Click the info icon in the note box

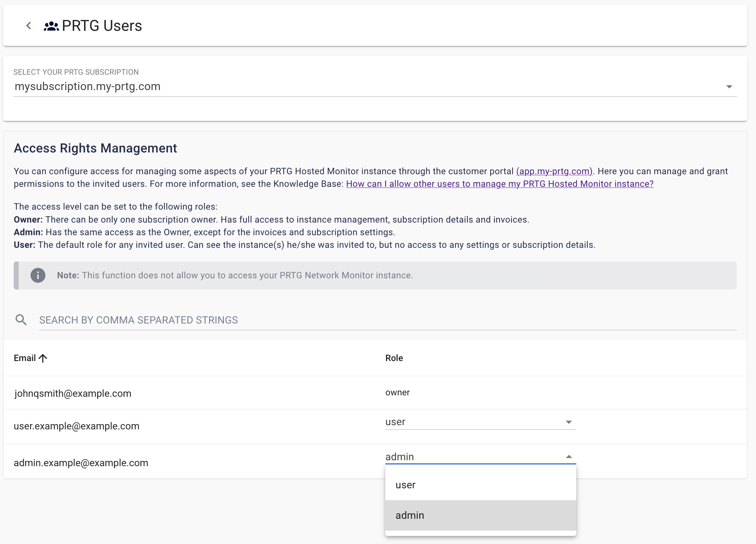click(x=38, y=276)
